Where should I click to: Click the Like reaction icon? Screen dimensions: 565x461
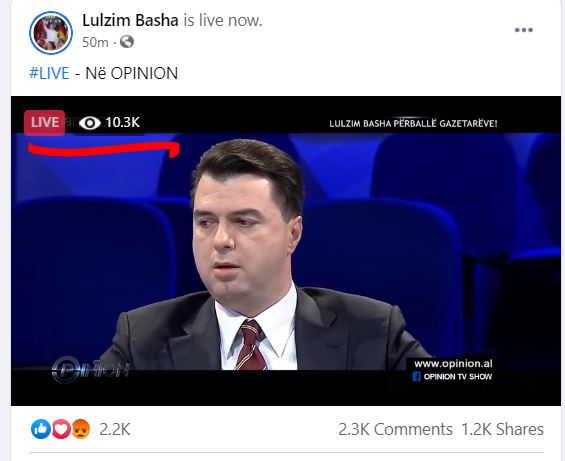41,429
